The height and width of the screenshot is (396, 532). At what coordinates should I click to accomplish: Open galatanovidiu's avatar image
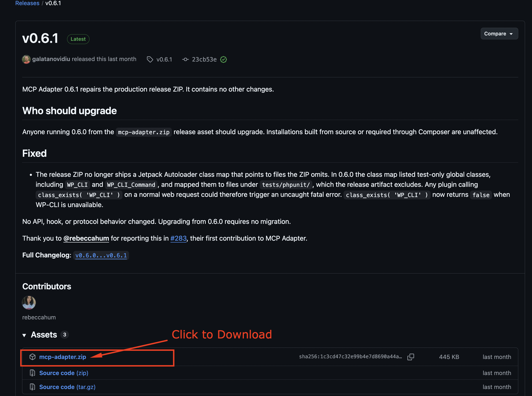tap(26, 59)
